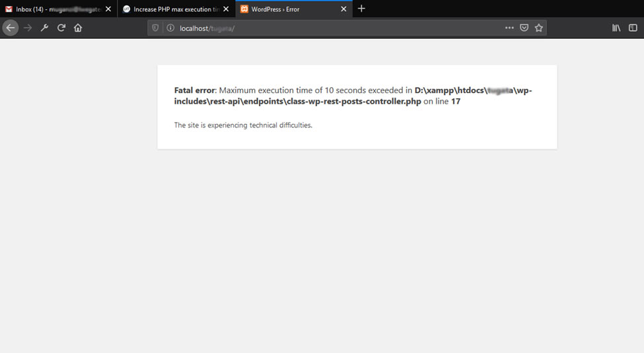The height and width of the screenshot is (353, 644).
Task: Open the Library menu
Action: [616, 28]
